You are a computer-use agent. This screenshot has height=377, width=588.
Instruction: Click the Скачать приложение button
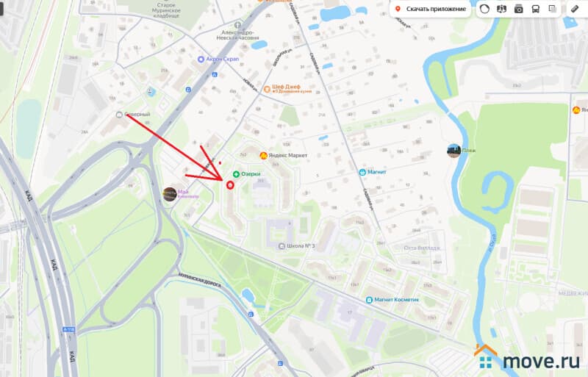click(431, 9)
